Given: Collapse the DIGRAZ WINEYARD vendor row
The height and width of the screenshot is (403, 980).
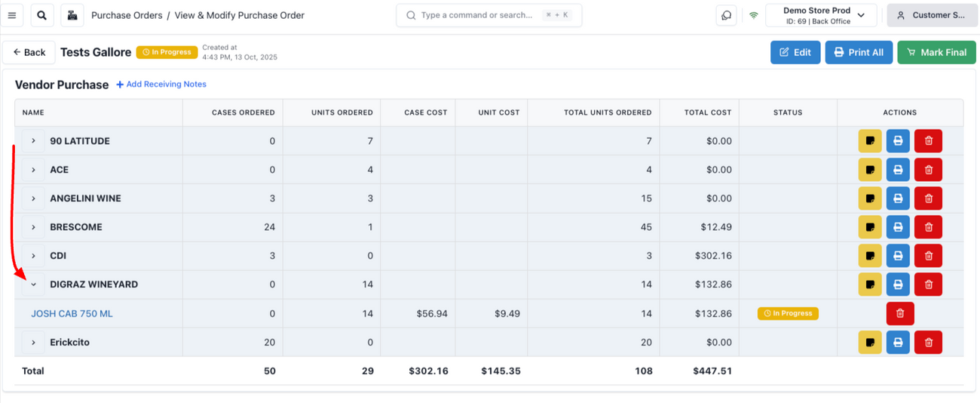Looking at the screenshot, I should point(33,285).
